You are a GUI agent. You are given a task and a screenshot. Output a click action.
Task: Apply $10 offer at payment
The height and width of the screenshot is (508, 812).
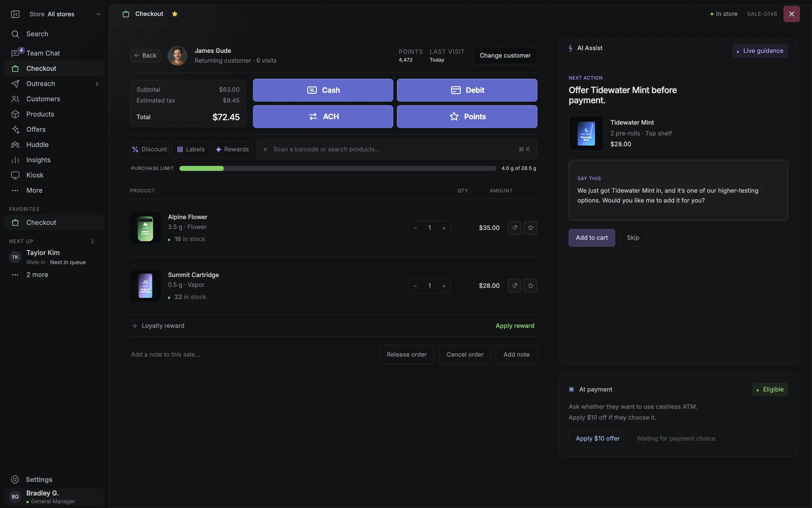click(x=598, y=439)
